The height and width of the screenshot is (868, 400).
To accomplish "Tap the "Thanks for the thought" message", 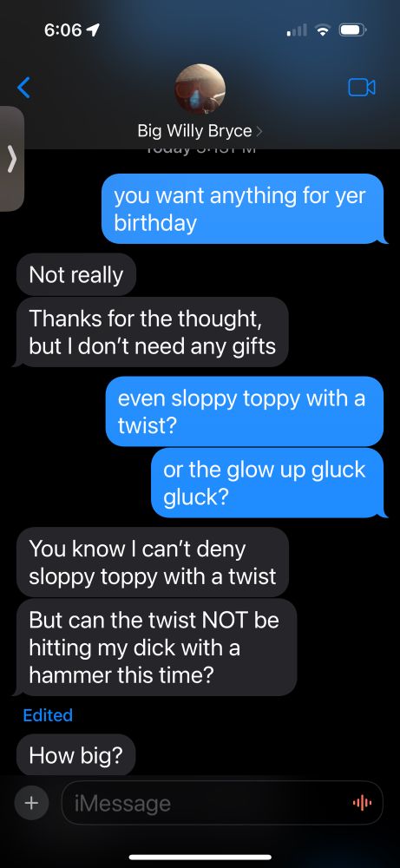I will point(152,332).
